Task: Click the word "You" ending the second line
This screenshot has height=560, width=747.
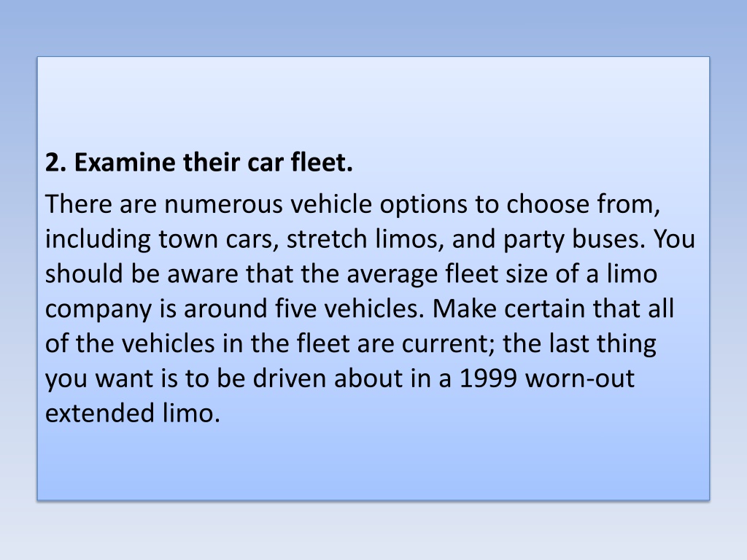Action: pyautogui.click(x=674, y=239)
